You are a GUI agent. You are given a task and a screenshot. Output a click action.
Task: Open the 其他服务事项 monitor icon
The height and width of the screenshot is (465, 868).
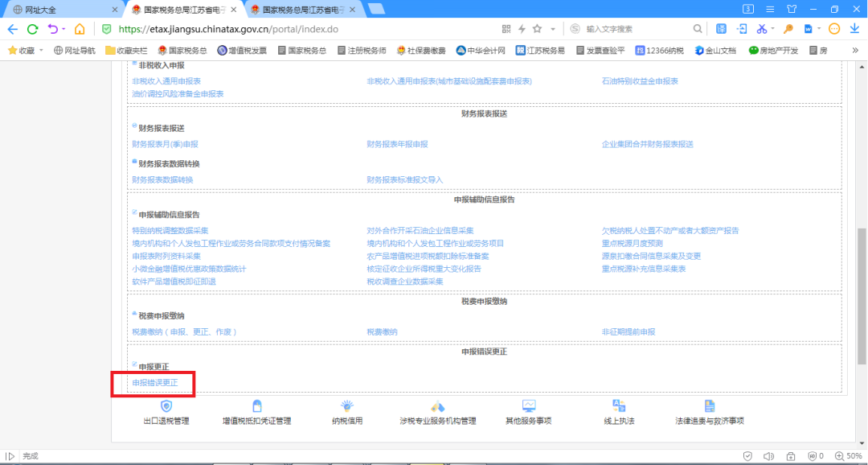(x=529, y=405)
